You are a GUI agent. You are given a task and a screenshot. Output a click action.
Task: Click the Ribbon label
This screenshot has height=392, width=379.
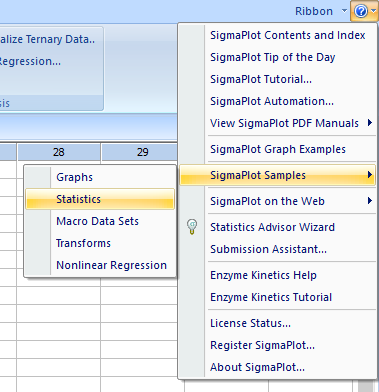click(314, 11)
